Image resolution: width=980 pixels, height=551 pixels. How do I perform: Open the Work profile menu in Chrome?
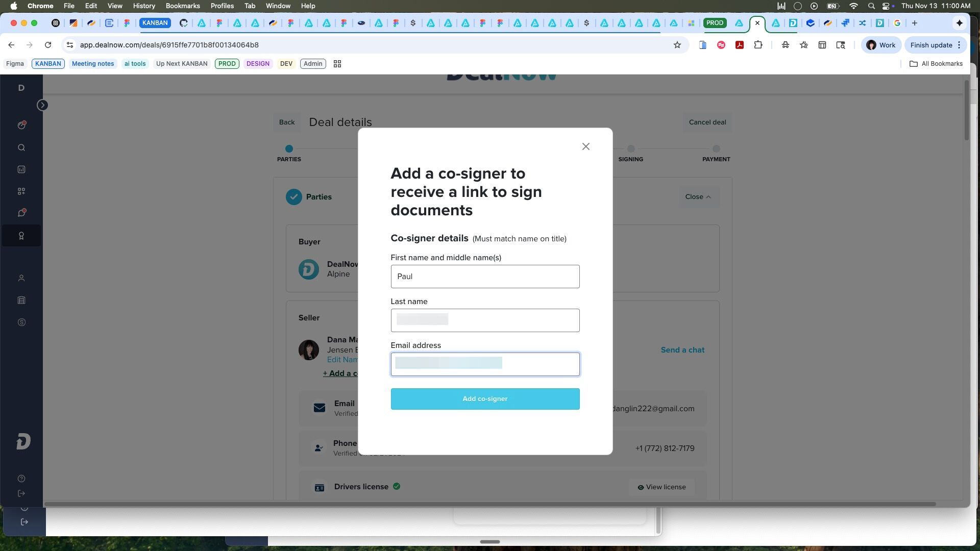click(881, 45)
